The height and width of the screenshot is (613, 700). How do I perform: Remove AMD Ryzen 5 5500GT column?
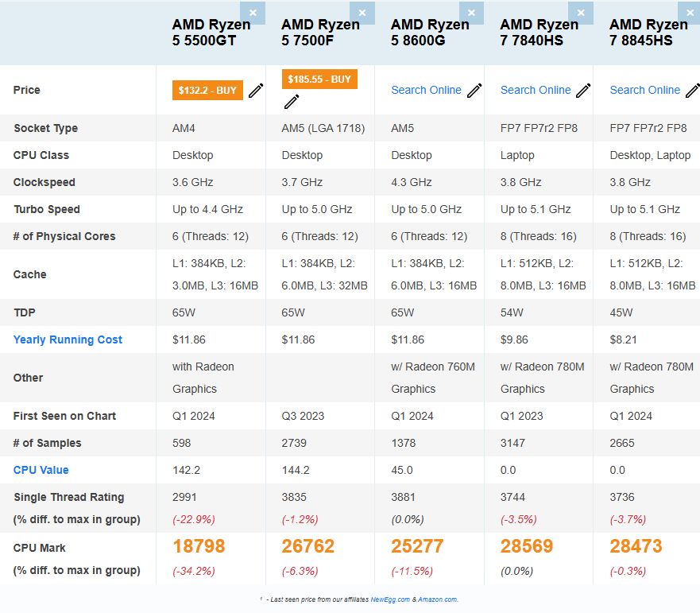point(253,13)
